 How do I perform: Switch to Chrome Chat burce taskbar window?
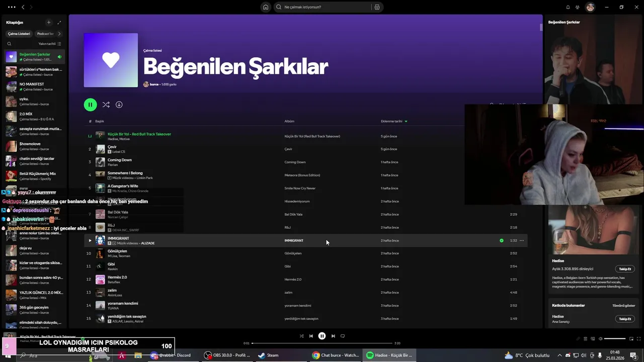click(335, 355)
